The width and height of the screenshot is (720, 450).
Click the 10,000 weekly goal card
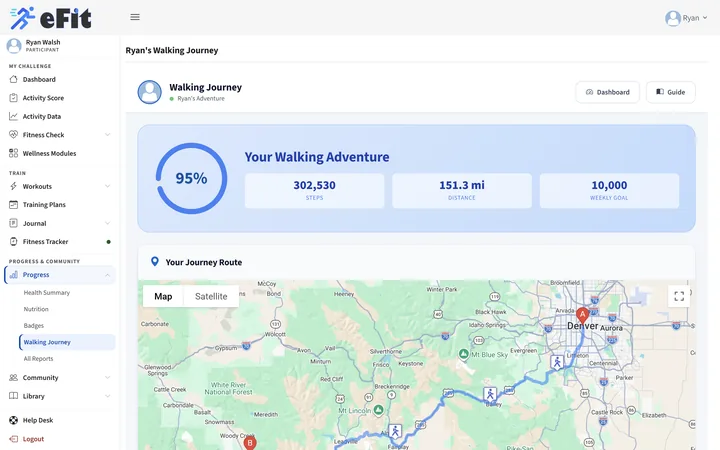coord(609,191)
